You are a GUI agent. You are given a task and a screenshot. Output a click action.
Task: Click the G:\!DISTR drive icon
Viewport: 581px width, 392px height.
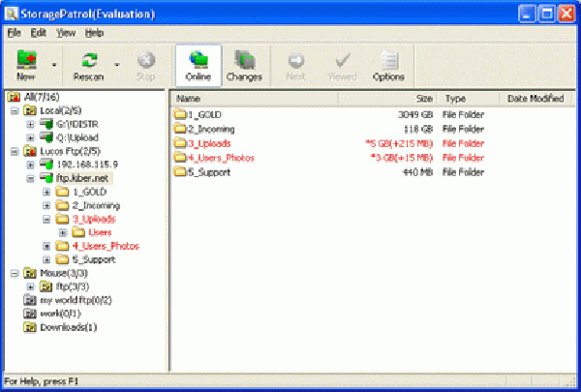click(x=46, y=124)
